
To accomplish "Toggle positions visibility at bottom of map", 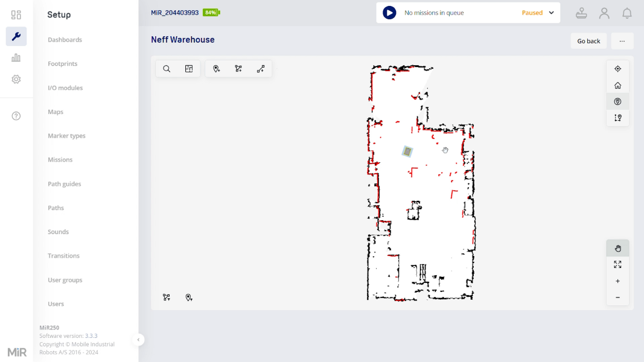I will [x=189, y=297].
